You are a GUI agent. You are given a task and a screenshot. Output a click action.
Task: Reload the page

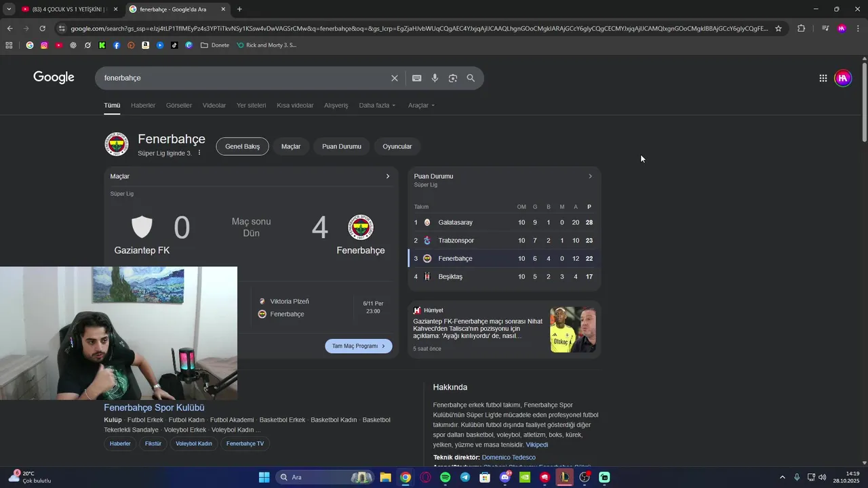pyautogui.click(x=42, y=28)
